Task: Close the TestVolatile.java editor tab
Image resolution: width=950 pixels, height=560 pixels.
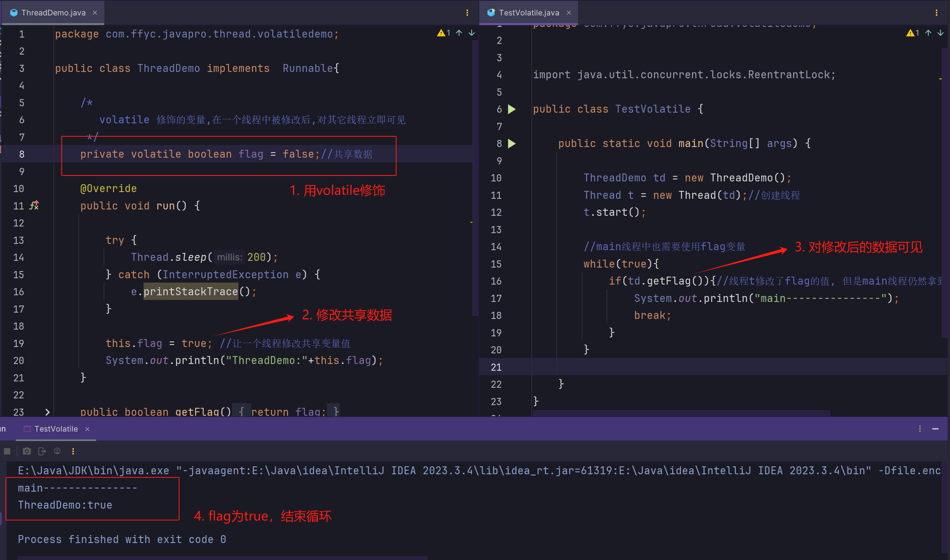Action: click(569, 13)
